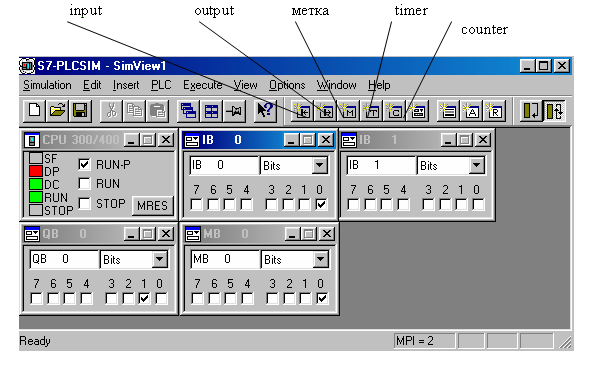Click the MB 0 window title icon
The height and width of the screenshot is (367, 599).
tap(193, 234)
